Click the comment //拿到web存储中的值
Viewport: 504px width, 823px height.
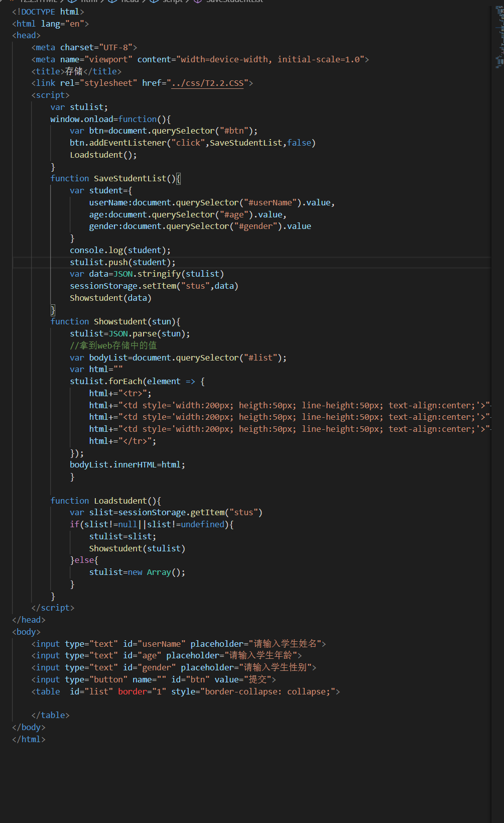pos(113,345)
